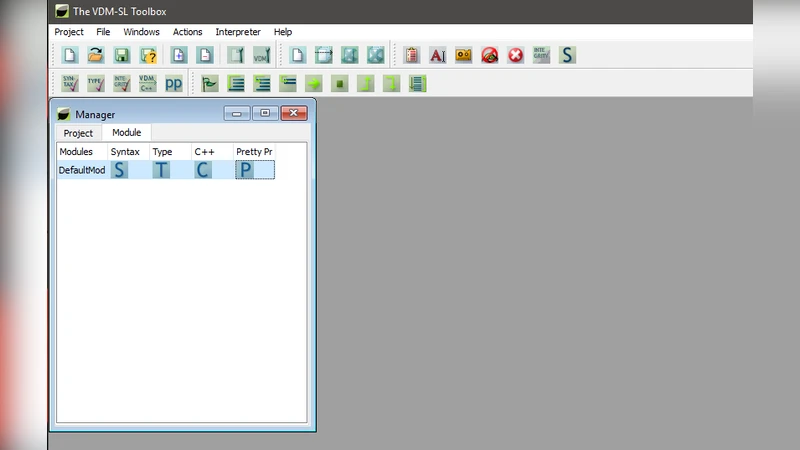Open the Interpreter menu
The width and height of the screenshot is (800, 450).
(238, 32)
